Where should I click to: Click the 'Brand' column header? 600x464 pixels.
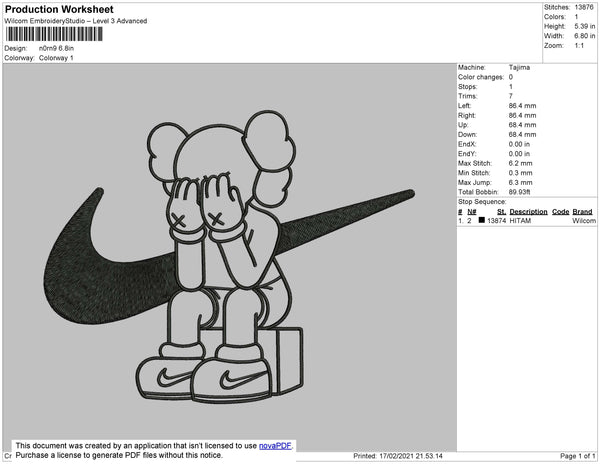pos(582,212)
